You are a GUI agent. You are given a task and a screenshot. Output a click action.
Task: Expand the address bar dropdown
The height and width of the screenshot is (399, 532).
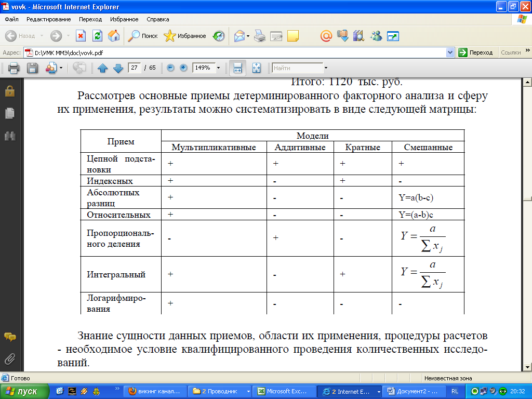450,52
